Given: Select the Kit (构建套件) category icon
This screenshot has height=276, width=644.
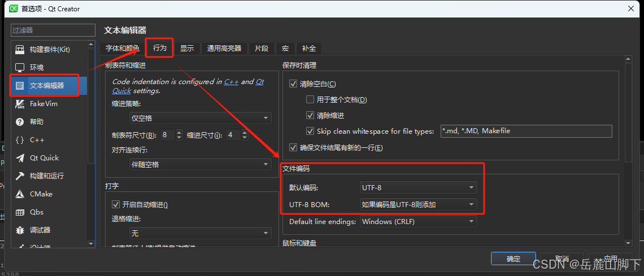Looking at the screenshot, I should pos(20,50).
